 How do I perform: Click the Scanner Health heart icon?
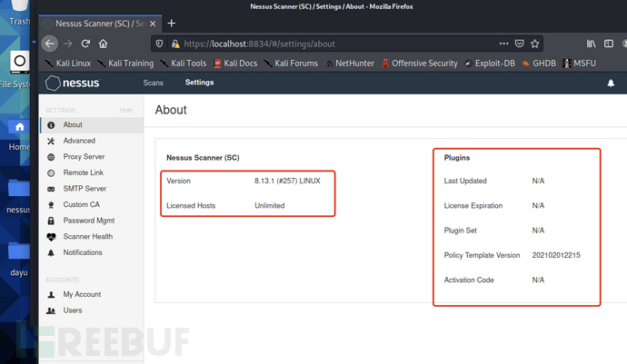point(51,237)
